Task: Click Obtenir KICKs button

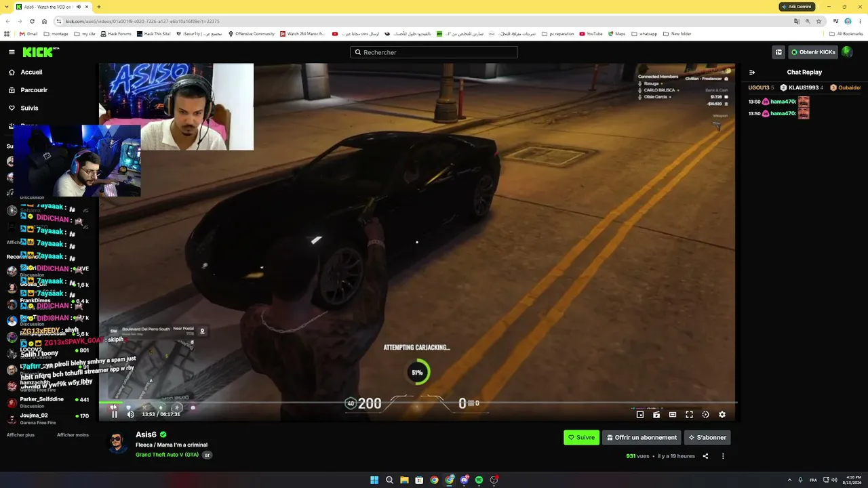Action: click(x=813, y=52)
